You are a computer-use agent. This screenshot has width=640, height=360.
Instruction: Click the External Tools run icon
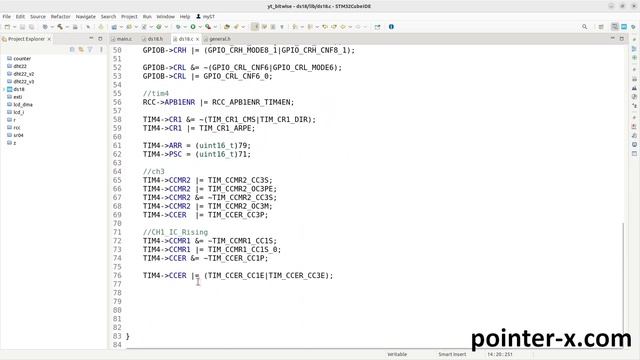click(208, 27)
